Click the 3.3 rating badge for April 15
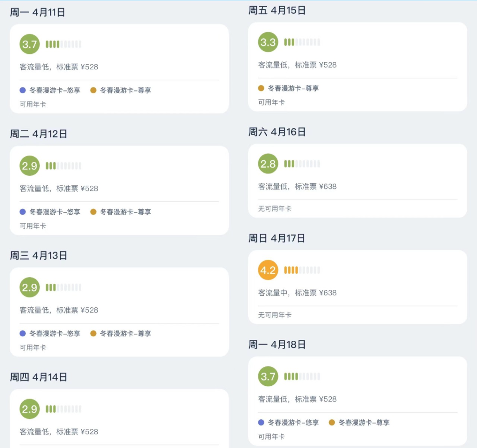This screenshot has width=477, height=448. (268, 42)
